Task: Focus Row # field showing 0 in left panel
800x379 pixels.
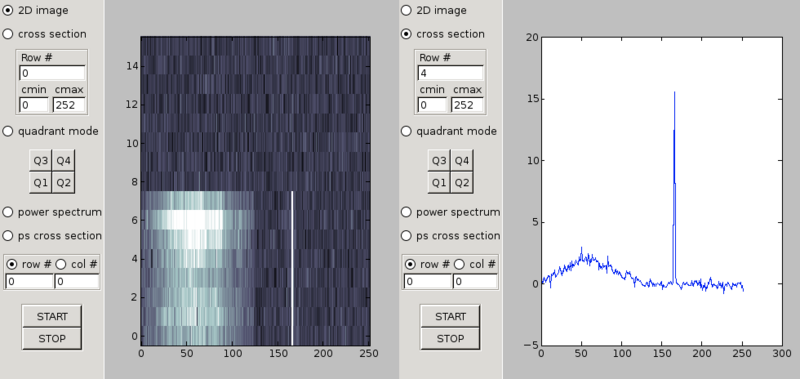Action: tap(52, 73)
